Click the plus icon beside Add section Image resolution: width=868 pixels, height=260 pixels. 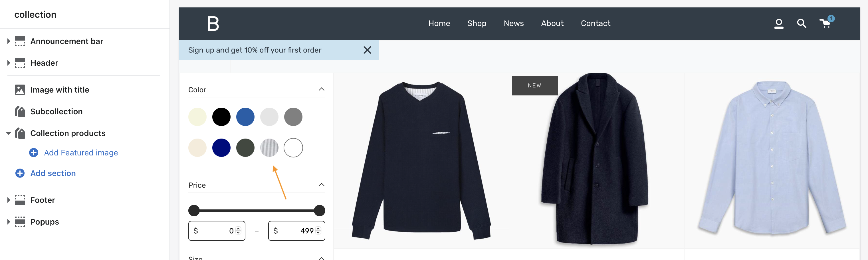pyautogui.click(x=20, y=173)
